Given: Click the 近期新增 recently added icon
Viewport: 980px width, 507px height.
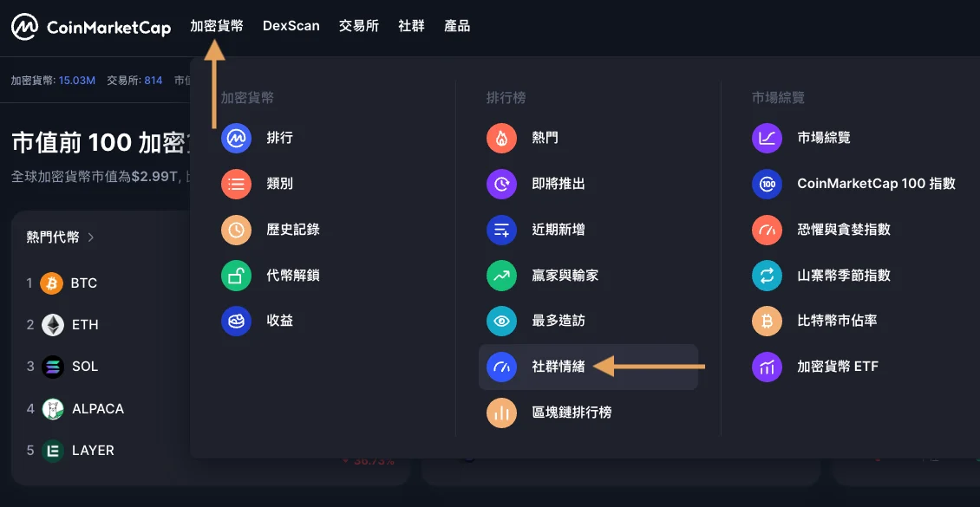Looking at the screenshot, I should [x=502, y=229].
